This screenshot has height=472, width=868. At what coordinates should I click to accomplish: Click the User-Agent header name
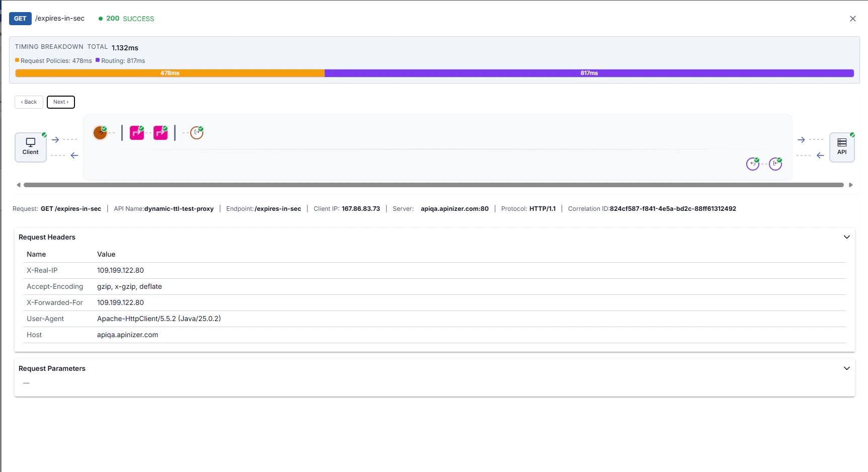point(45,319)
